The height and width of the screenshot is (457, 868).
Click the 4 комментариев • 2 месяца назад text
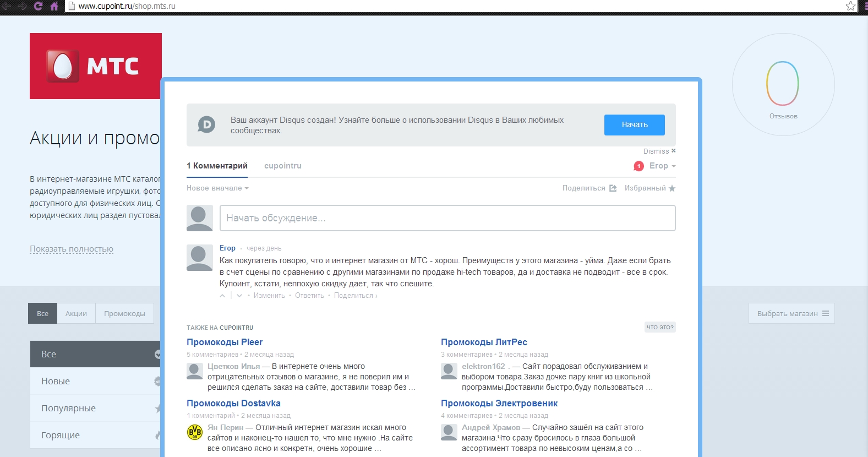tap(494, 416)
